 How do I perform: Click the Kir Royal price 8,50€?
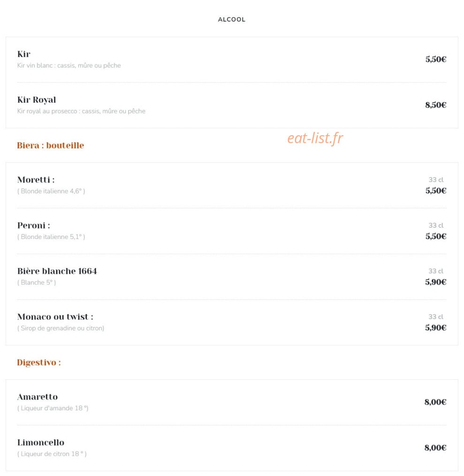pos(435,105)
